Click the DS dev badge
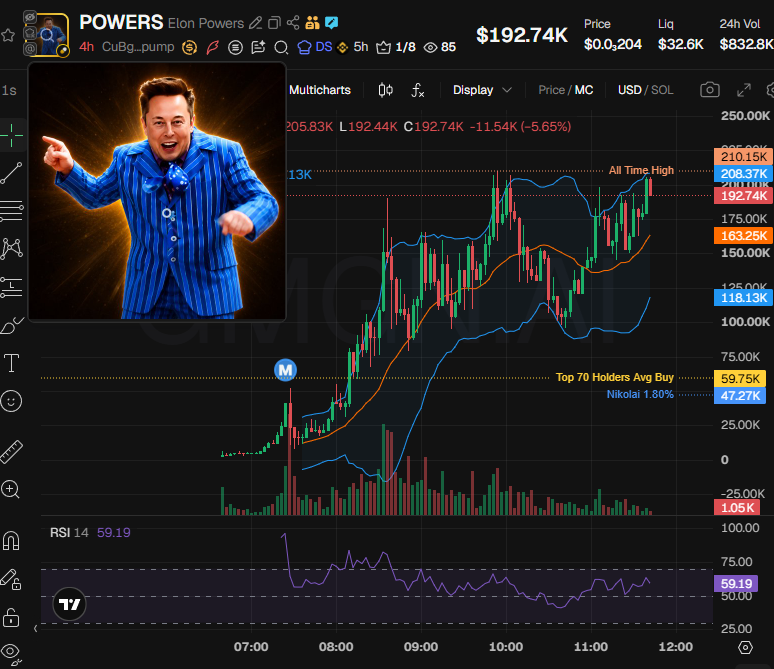The width and height of the screenshot is (774, 669). (x=315, y=47)
